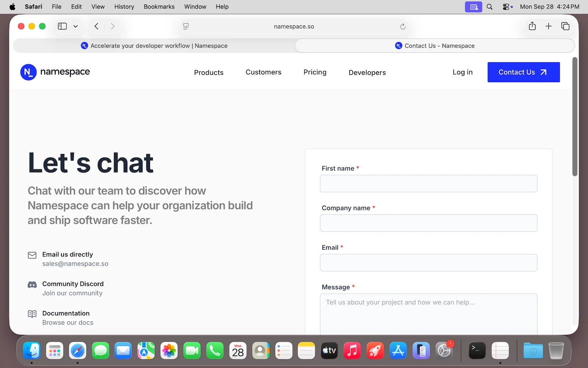588x368 pixels.
Task: Open the Developers navigation menu
Action: click(x=367, y=72)
